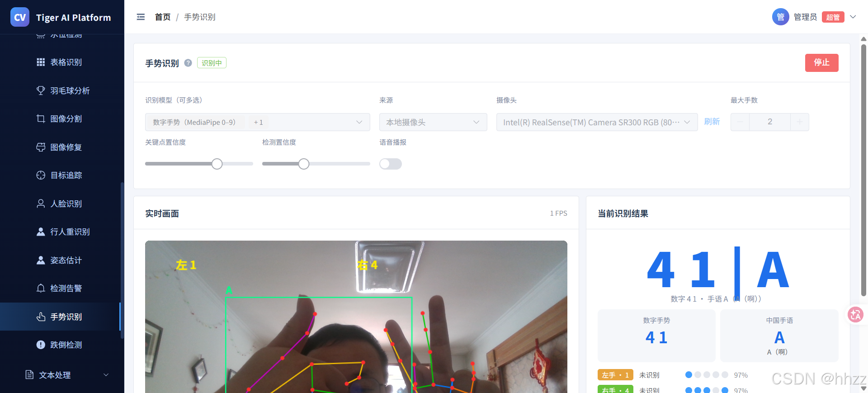Click the 手势识别 hand pointer icon
Viewport: 868px width, 393px height.
pyautogui.click(x=41, y=317)
